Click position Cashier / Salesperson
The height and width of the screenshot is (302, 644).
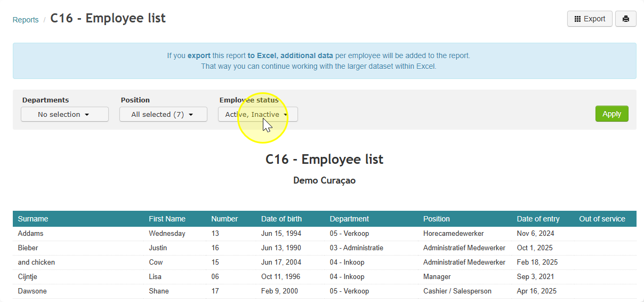click(x=457, y=291)
